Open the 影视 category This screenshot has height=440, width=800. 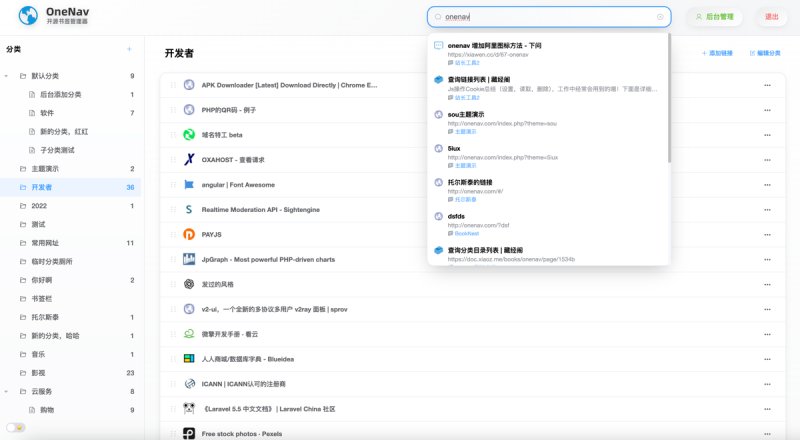38,373
